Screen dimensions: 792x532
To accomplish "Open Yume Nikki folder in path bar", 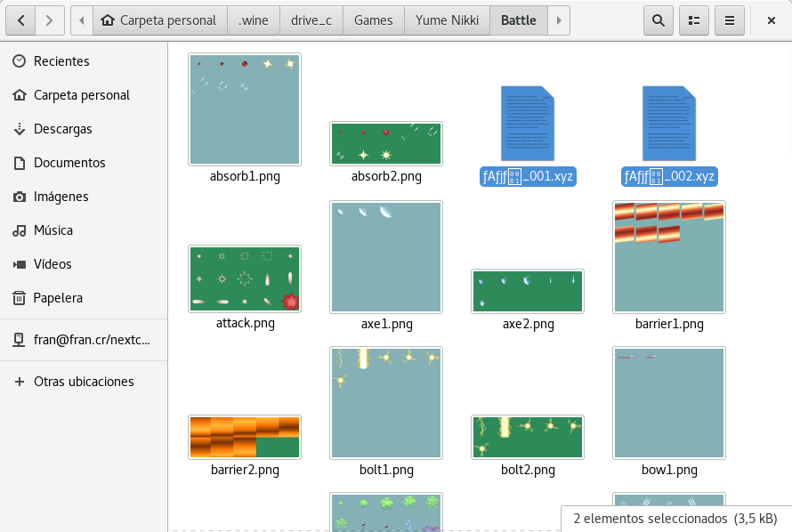I will (447, 20).
